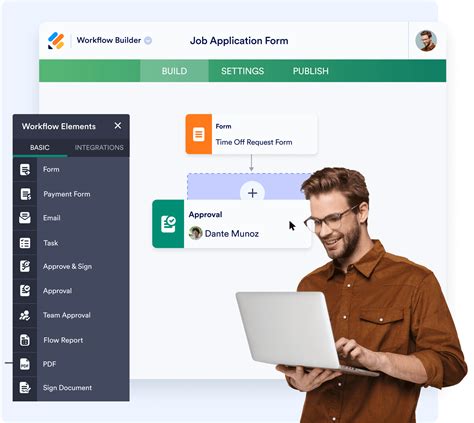Select the Task label in elements list

(x=51, y=243)
